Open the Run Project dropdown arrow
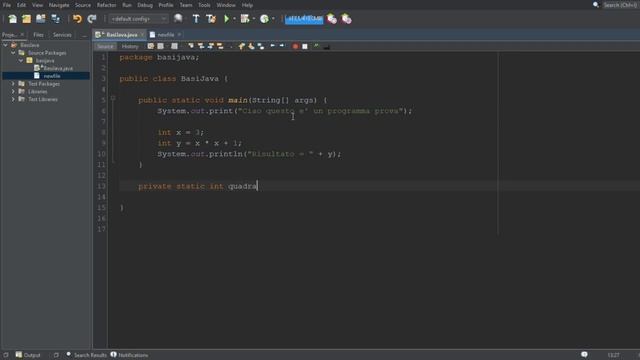 click(x=234, y=19)
